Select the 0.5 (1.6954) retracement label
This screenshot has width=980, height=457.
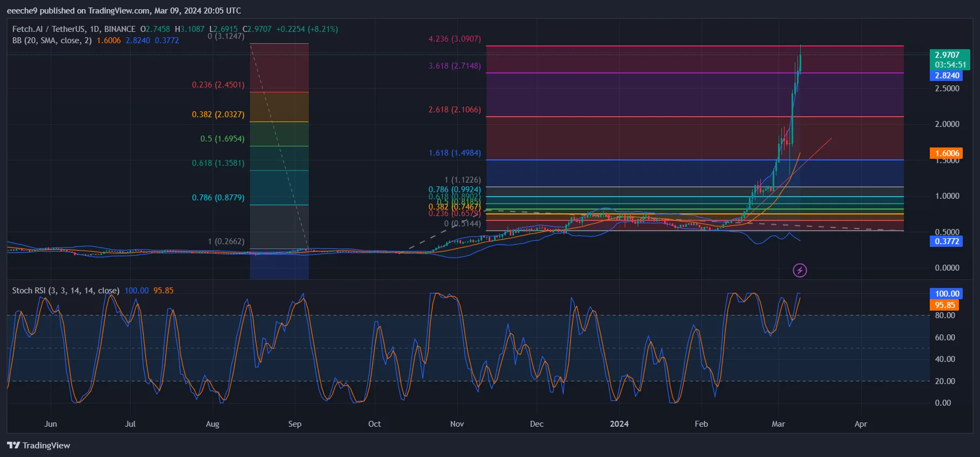click(x=222, y=139)
